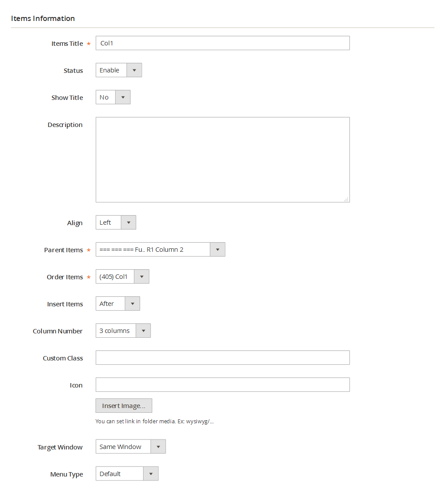The image size is (448, 504).
Task: Click the Description resize handle corner
Action: [346, 199]
